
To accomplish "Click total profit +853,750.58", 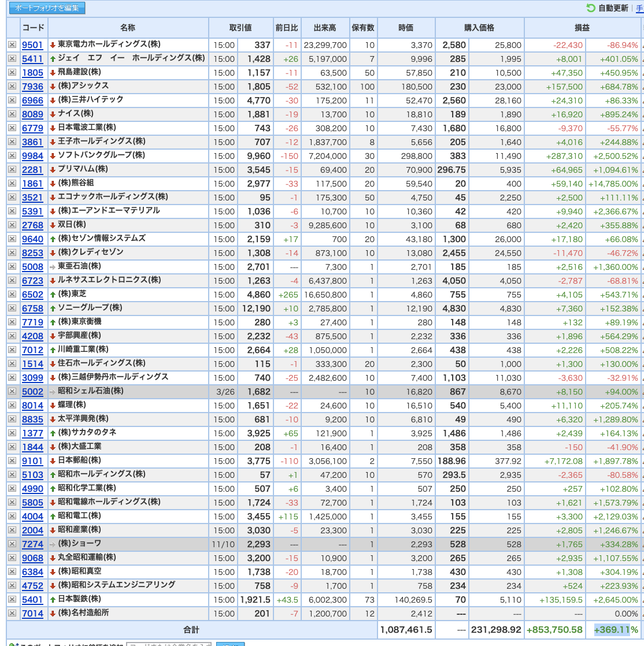I will click(x=554, y=629).
